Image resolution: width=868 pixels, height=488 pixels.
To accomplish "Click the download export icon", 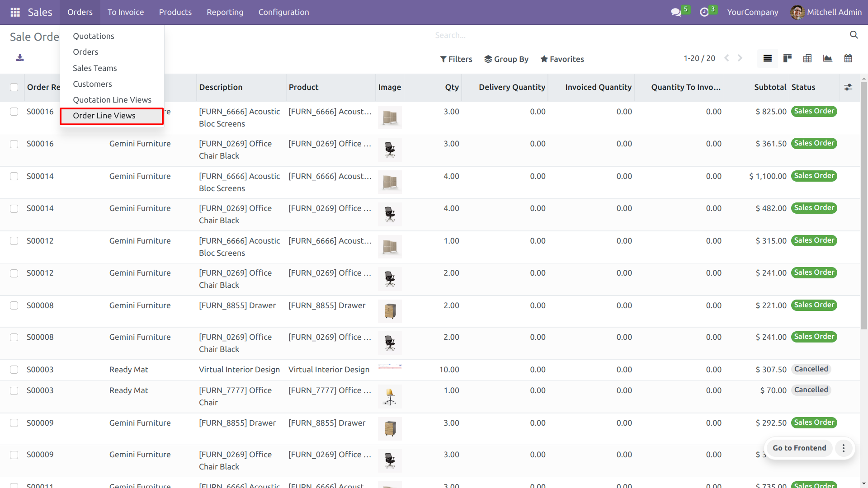I will [20, 58].
